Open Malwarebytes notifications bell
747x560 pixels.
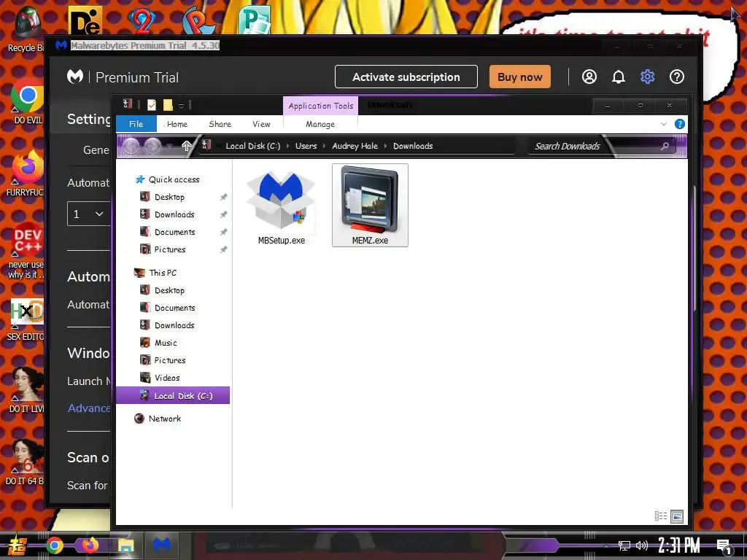pyautogui.click(x=619, y=77)
